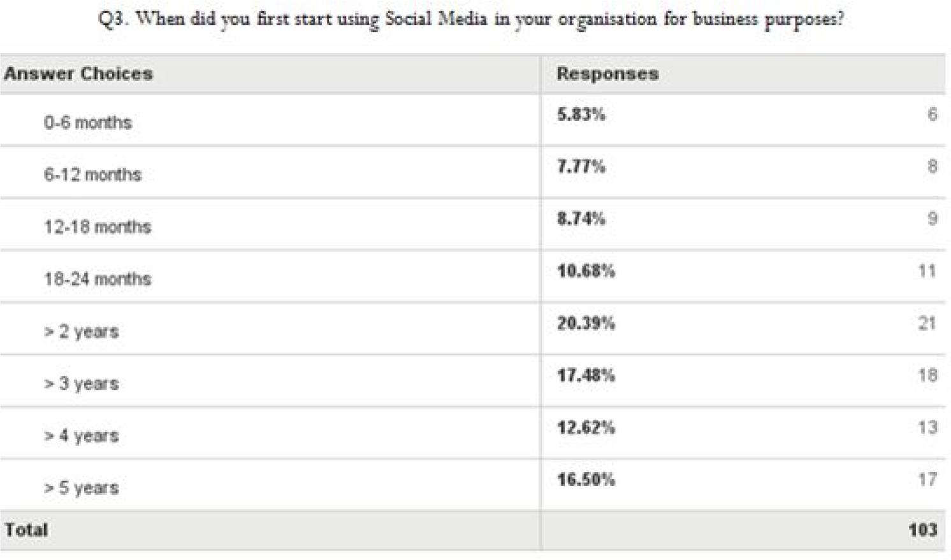Image resolution: width=951 pixels, height=560 pixels.
Task: Click the 17.48% response value
Action: click(x=586, y=376)
